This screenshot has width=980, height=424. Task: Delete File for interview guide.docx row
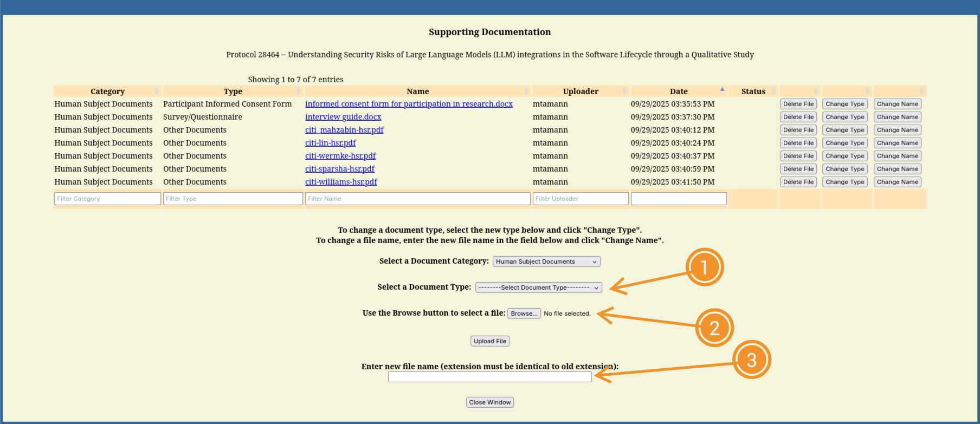pyautogui.click(x=798, y=117)
